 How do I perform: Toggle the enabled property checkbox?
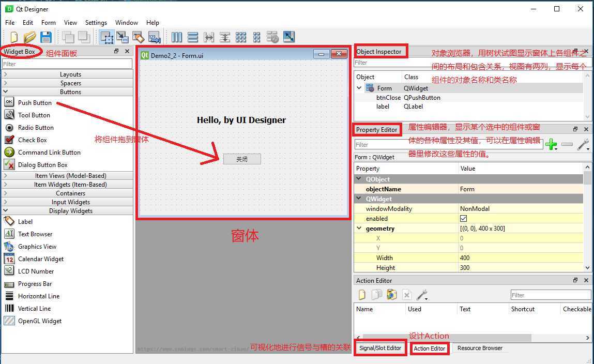463,219
